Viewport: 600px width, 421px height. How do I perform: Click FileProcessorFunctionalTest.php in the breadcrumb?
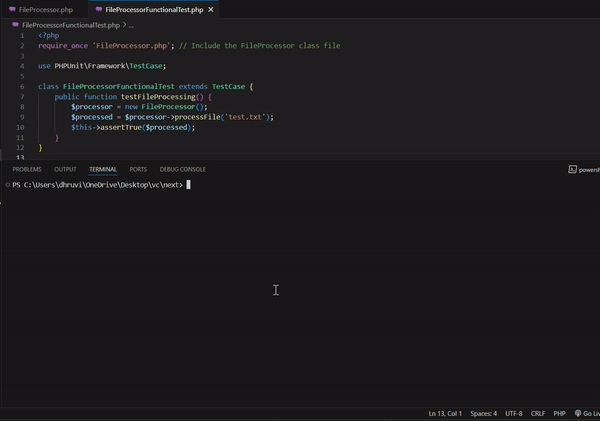[71, 25]
